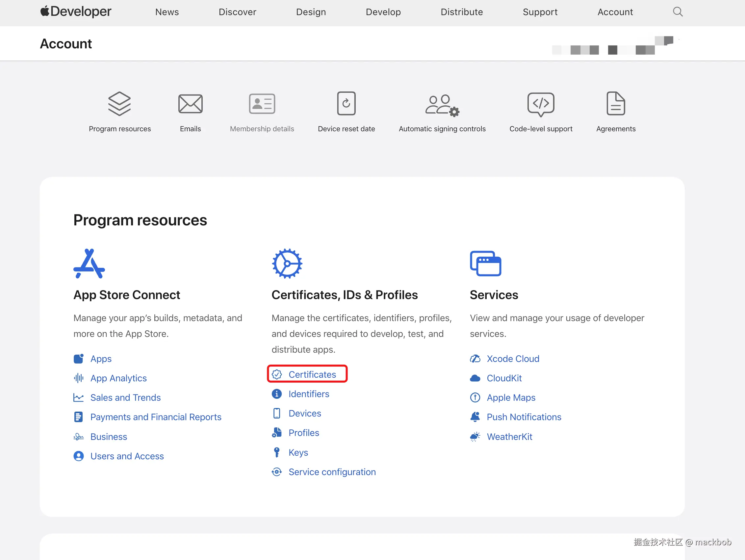Open the Apps link
The height and width of the screenshot is (560, 745).
(x=101, y=359)
